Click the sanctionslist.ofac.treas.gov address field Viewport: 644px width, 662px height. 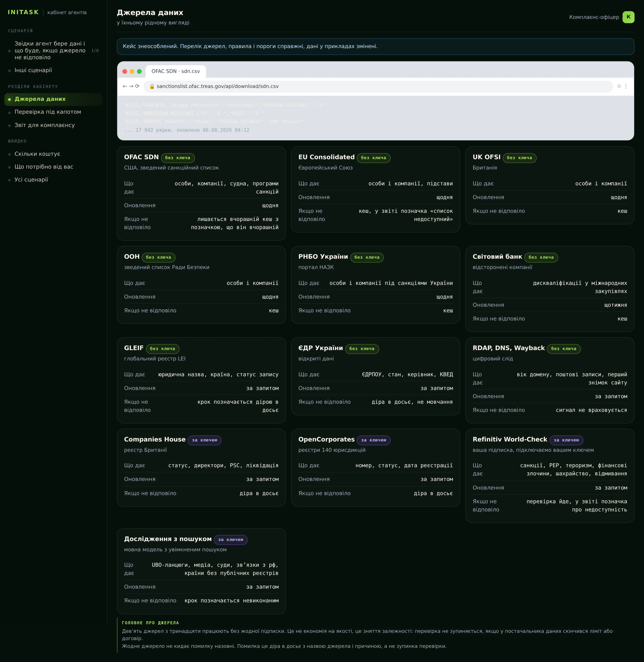click(378, 86)
